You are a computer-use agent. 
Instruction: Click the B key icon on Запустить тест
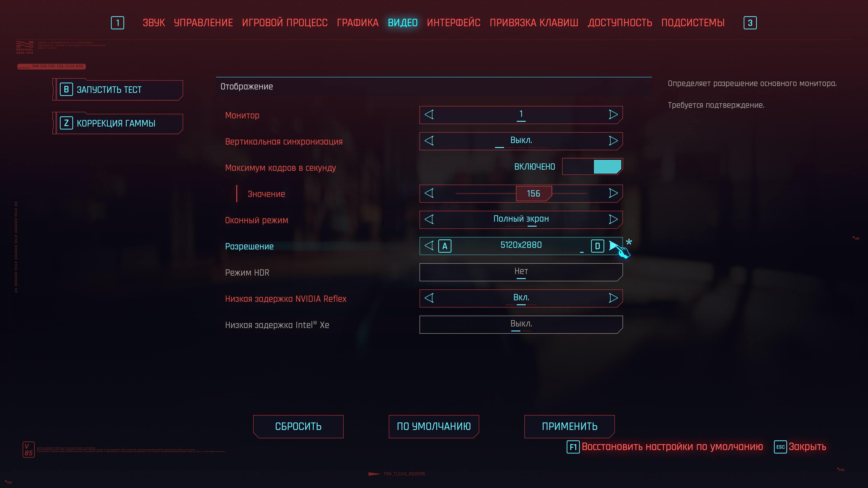click(66, 89)
